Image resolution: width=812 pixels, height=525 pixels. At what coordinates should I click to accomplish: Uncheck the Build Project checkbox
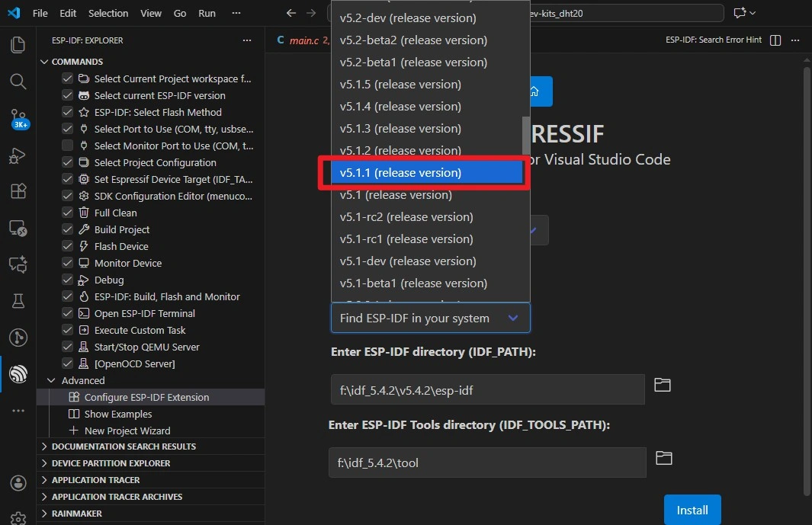67,229
